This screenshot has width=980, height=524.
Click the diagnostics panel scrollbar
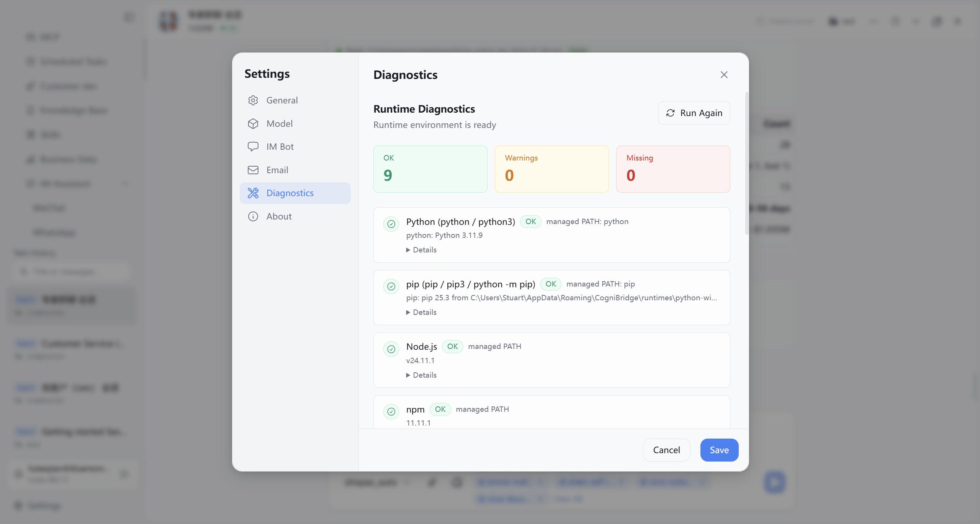pyautogui.click(x=746, y=163)
